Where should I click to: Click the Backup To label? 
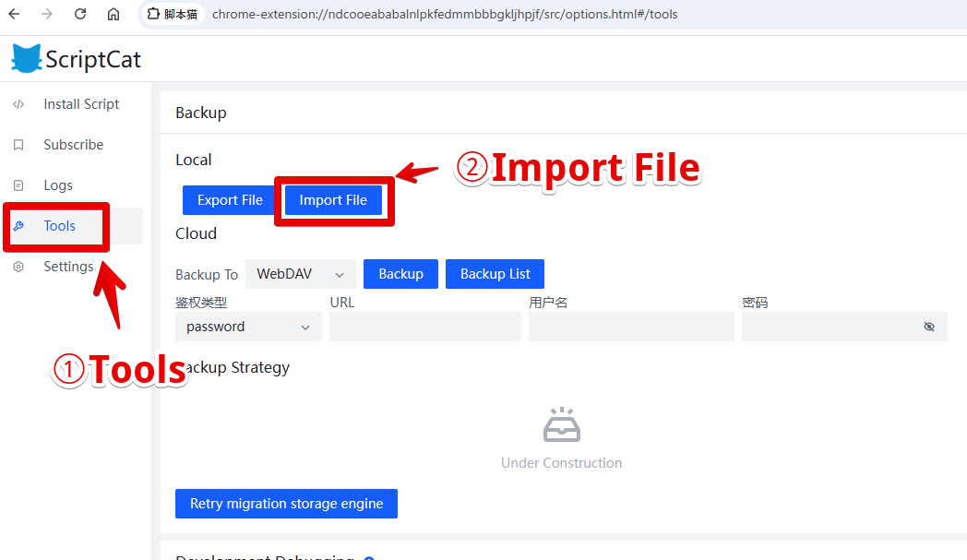[x=207, y=274]
